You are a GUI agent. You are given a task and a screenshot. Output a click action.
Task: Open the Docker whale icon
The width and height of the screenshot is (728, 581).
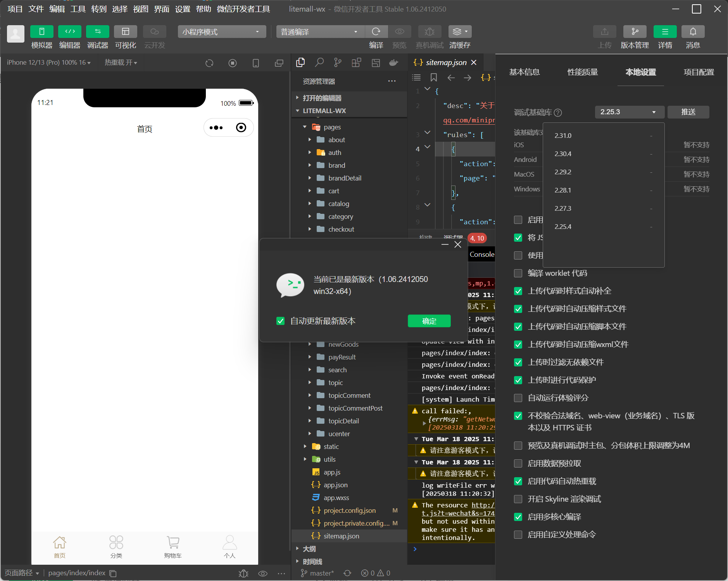(394, 62)
